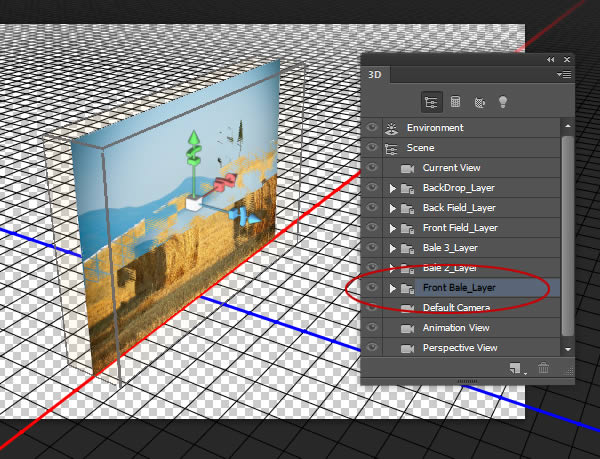Click the blue Z-axis move arrow
The height and width of the screenshot is (459, 600).
pos(254,220)
